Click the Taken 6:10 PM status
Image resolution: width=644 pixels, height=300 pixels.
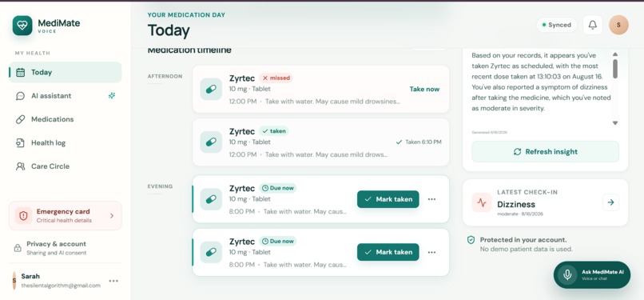(419, 142)
